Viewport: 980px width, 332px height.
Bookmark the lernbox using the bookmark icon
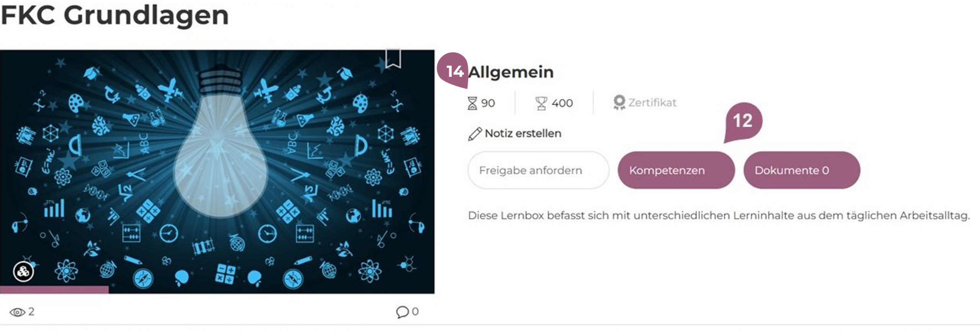coord(393,59)
